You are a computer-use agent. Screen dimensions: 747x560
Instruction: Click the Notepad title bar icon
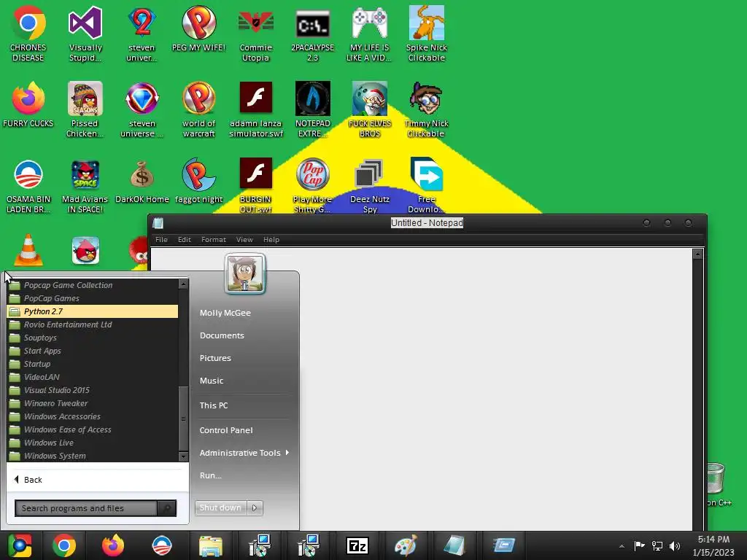pyautogui.click(x=158, y=223)
